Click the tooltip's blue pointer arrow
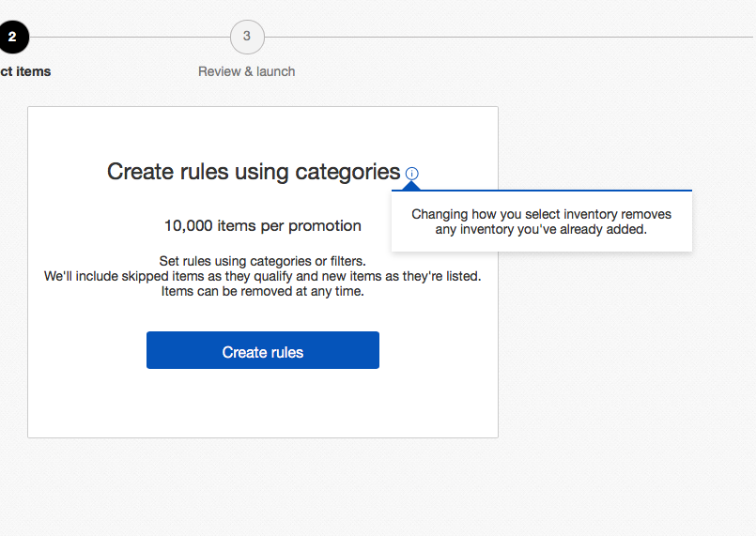This screenshot has height=536, width=756. (411, 185)
